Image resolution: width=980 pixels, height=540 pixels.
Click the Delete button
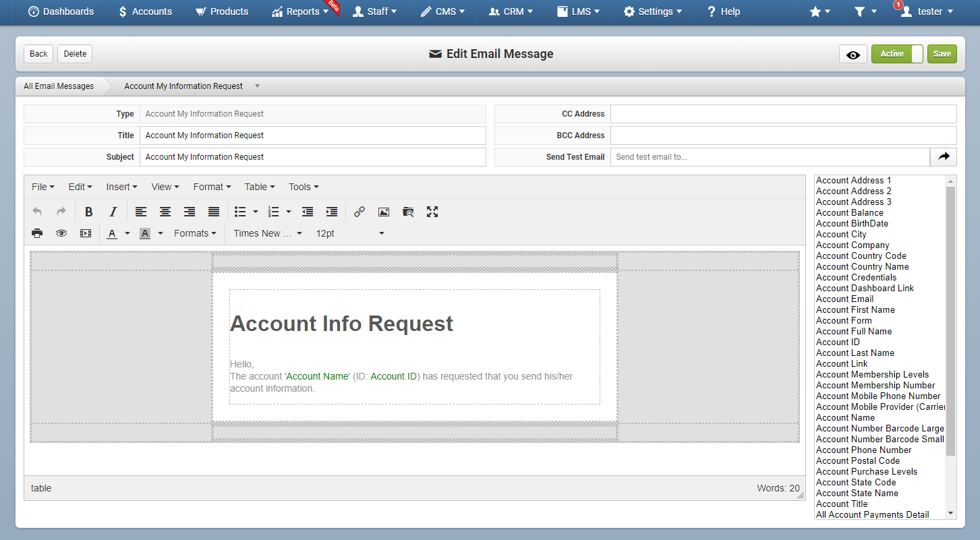(75, 54)
